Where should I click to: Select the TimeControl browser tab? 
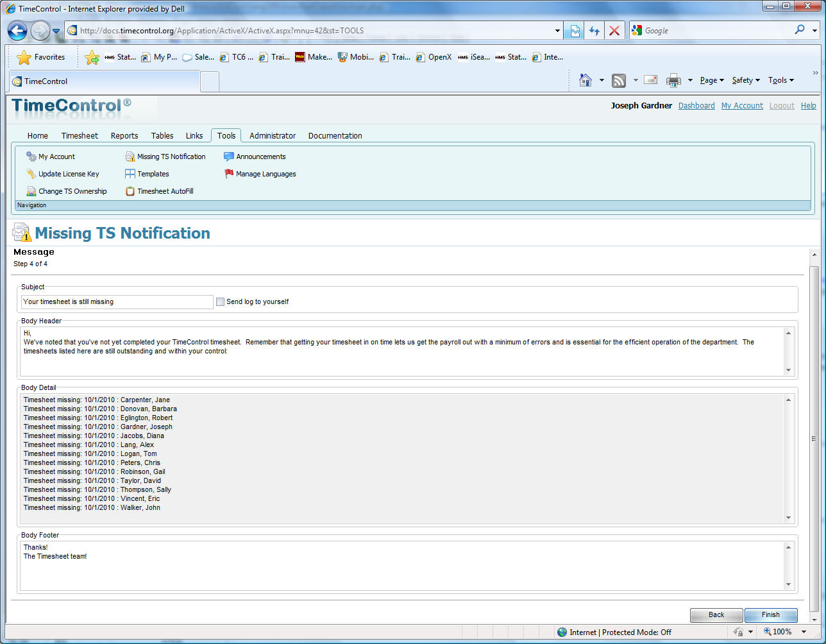pos(105,81)
